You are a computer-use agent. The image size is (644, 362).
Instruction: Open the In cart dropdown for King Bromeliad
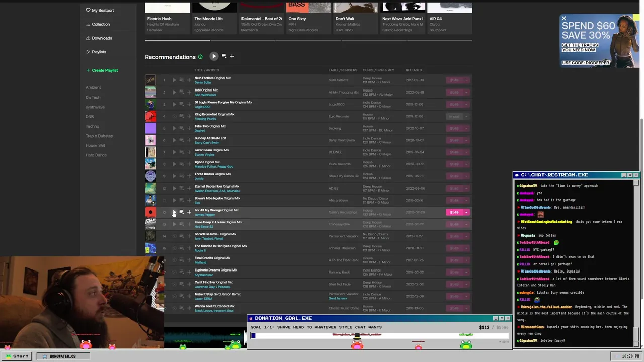coord(466,116)
